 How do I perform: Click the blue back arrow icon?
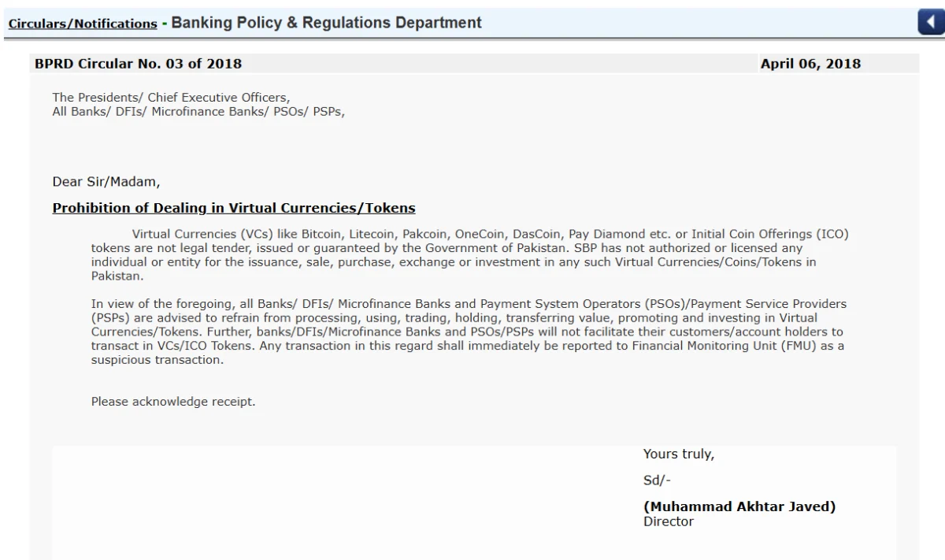pos(931,22)
